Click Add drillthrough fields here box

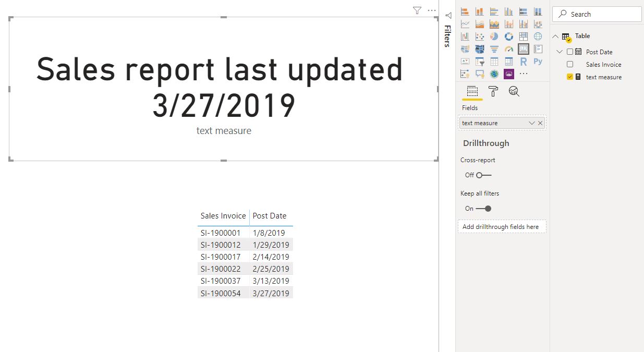[x=502, y=227]
